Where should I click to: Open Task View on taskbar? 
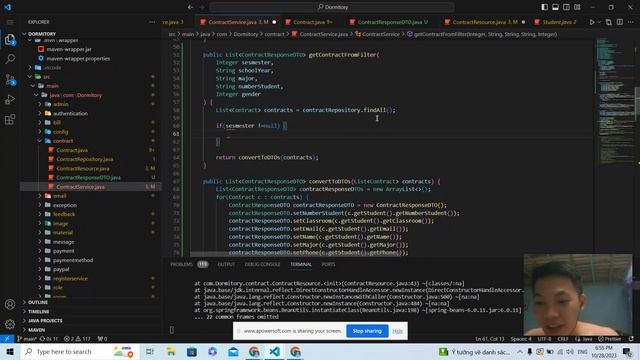(149, 351)
